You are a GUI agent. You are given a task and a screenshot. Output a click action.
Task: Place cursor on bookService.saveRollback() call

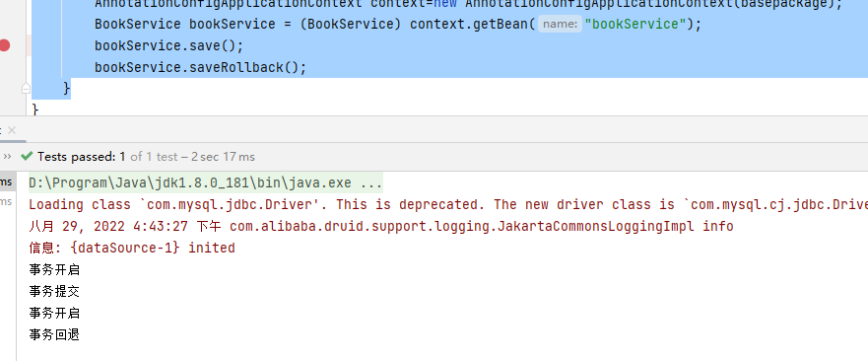(x=200, y=68)
